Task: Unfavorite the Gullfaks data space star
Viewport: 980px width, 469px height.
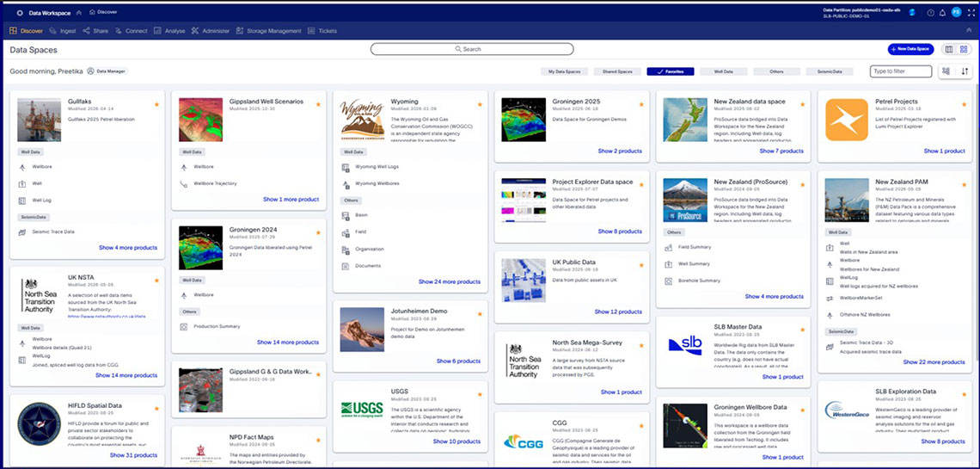Action: (156, 104)
